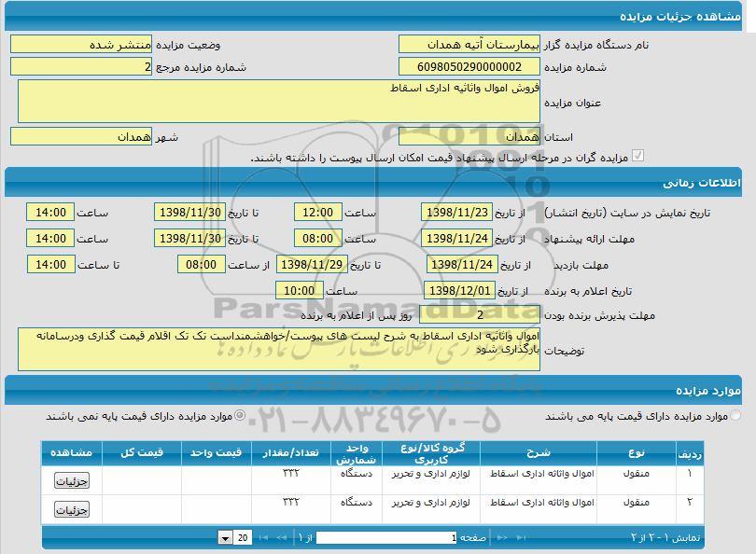The height and width of the screenshot is (554, 756).
Task: Toggle attachment permission checkbox for bidders
Action: (637, 156)
